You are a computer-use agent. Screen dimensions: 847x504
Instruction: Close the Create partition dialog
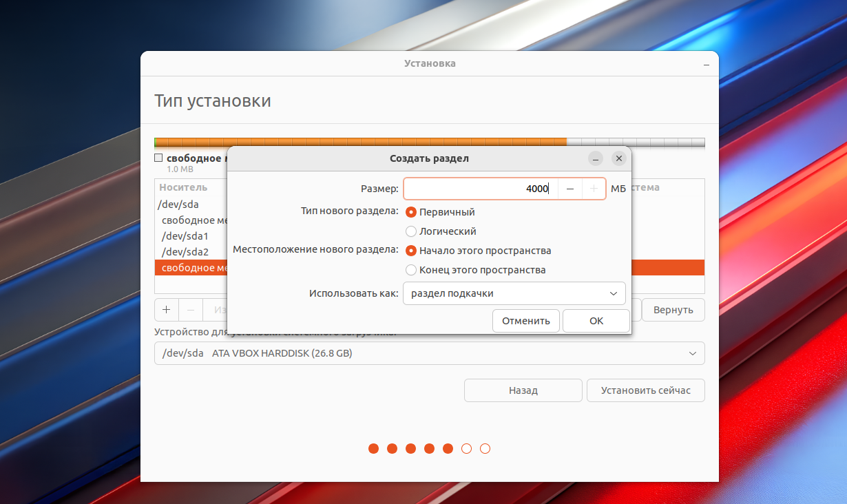coord(618,158)
